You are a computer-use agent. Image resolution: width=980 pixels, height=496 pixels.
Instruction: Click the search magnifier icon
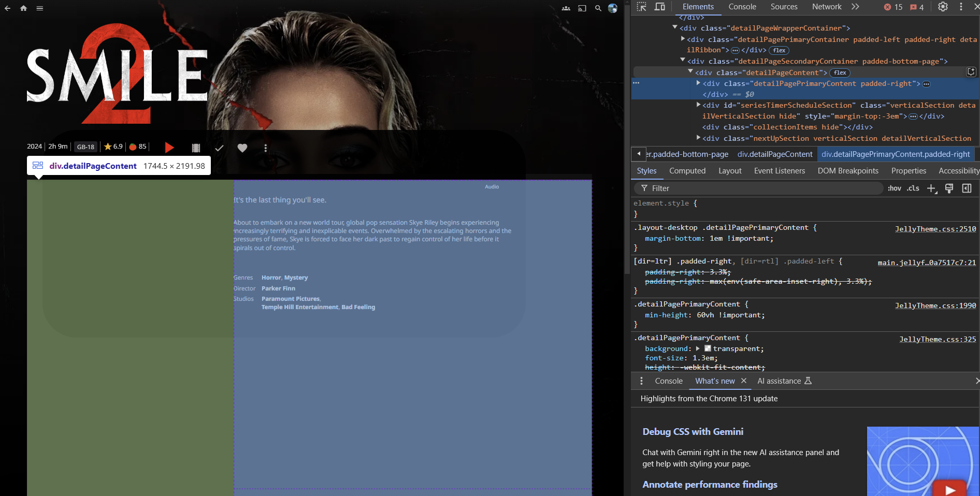(x=598, y=8)
